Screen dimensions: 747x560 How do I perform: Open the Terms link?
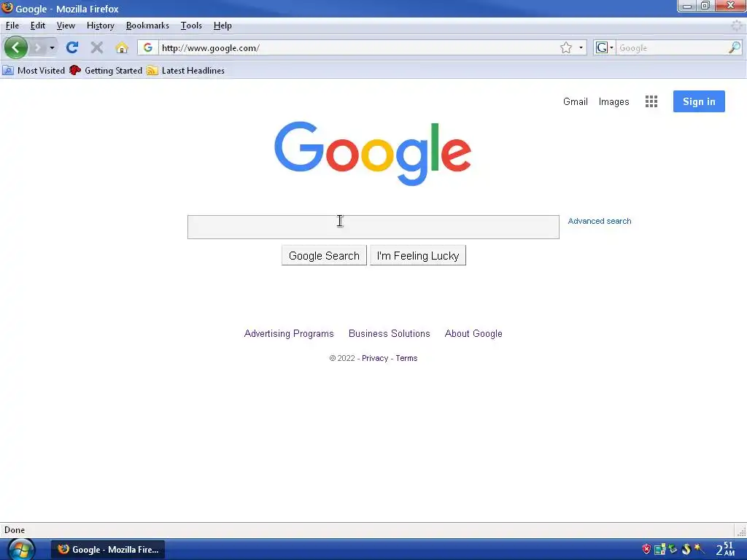[x=406, y=358]
